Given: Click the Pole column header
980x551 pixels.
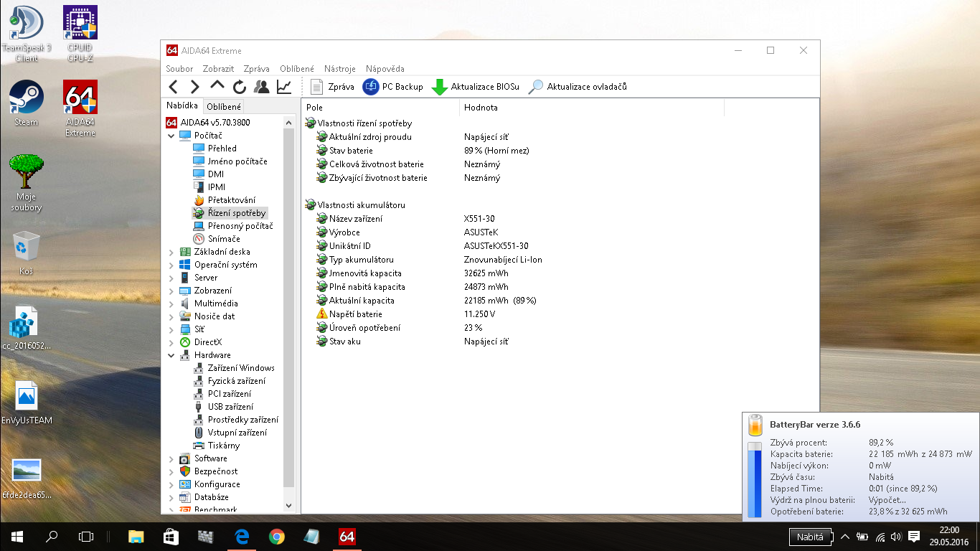Looking at the screenshot, I should [x=380, y=108].
